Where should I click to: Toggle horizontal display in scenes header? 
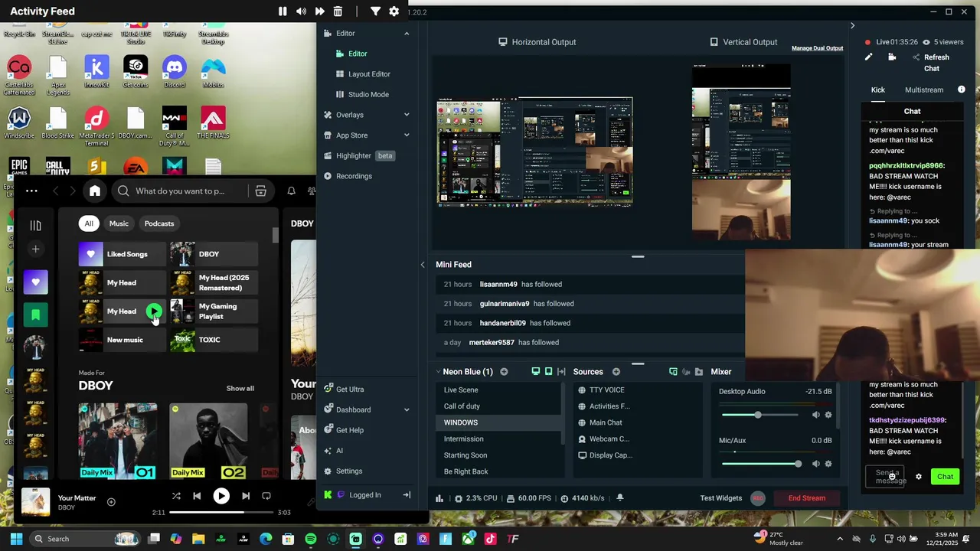coord(535,372)
